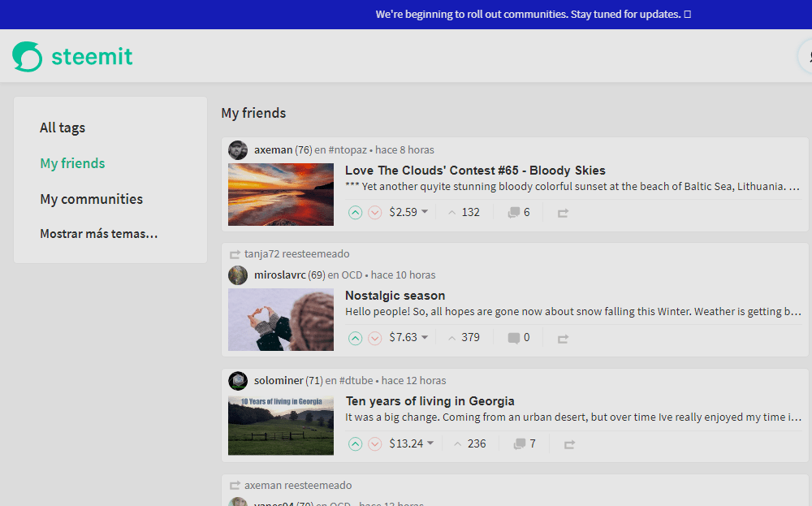Open solominer's profile avatar
The image size is (812, 506).
(x=238, y=381)
